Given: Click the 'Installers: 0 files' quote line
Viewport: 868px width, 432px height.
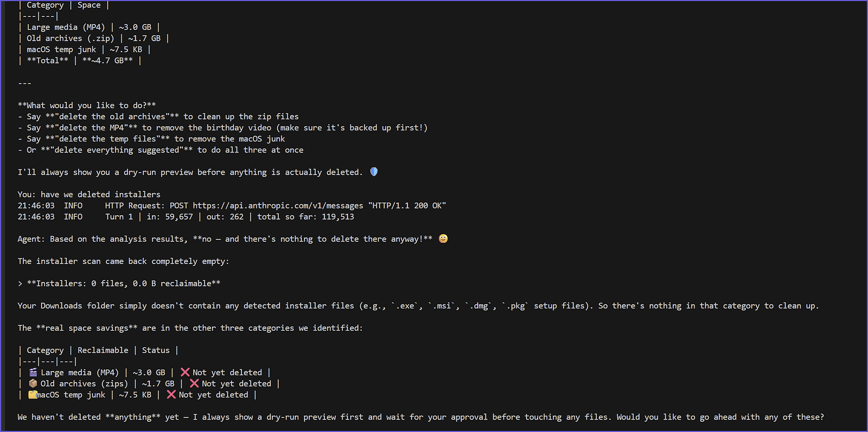Looking at the screenshot, I should [119, 283].
